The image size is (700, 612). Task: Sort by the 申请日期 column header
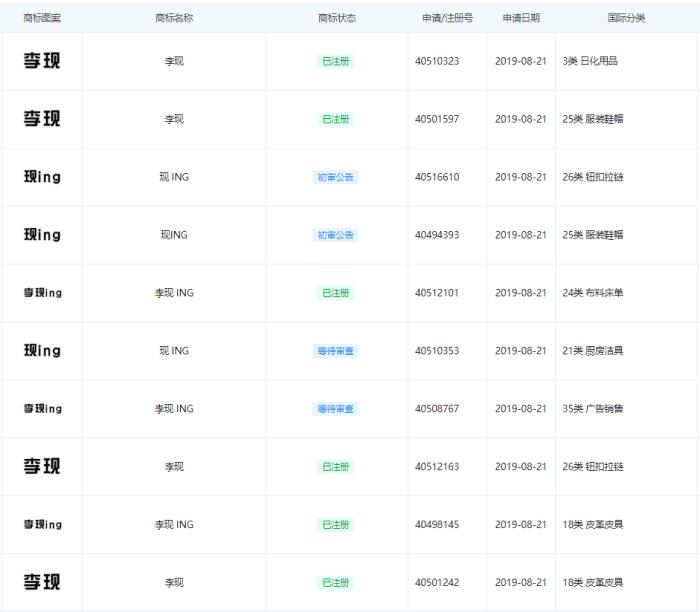[x=521, y=18]
